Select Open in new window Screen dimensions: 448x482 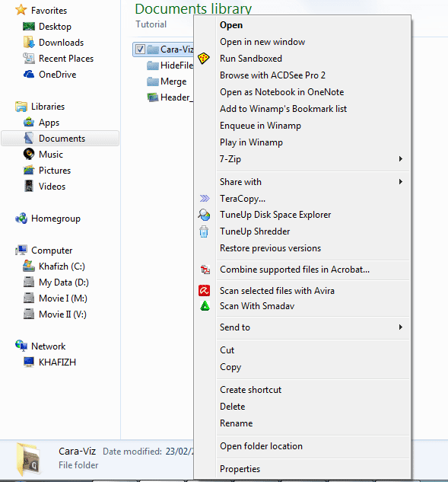(262, 42)
